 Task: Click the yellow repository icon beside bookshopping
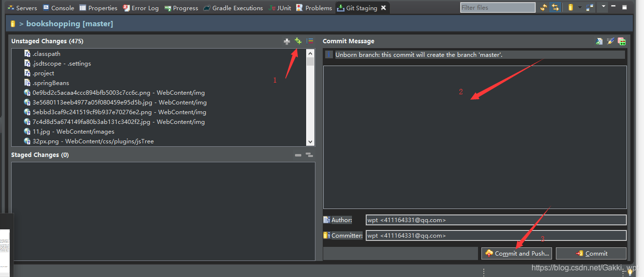tap(13, 24)
